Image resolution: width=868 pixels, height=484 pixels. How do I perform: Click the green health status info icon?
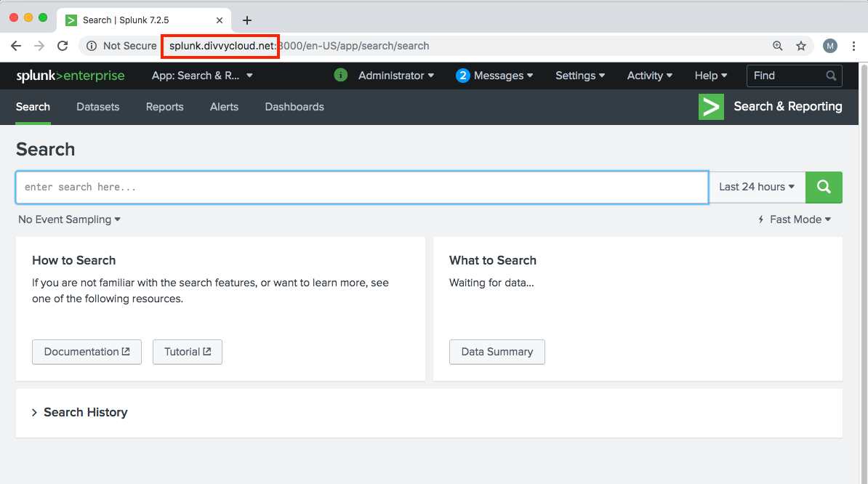pos(340,75)
